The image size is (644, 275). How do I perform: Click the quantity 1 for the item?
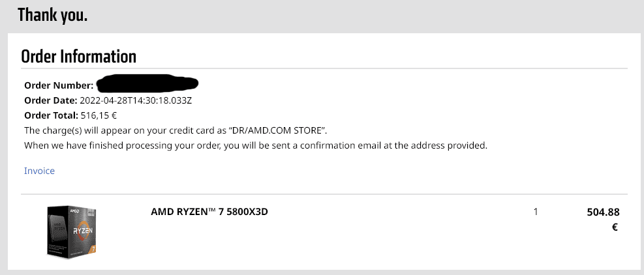pos(536,212)
